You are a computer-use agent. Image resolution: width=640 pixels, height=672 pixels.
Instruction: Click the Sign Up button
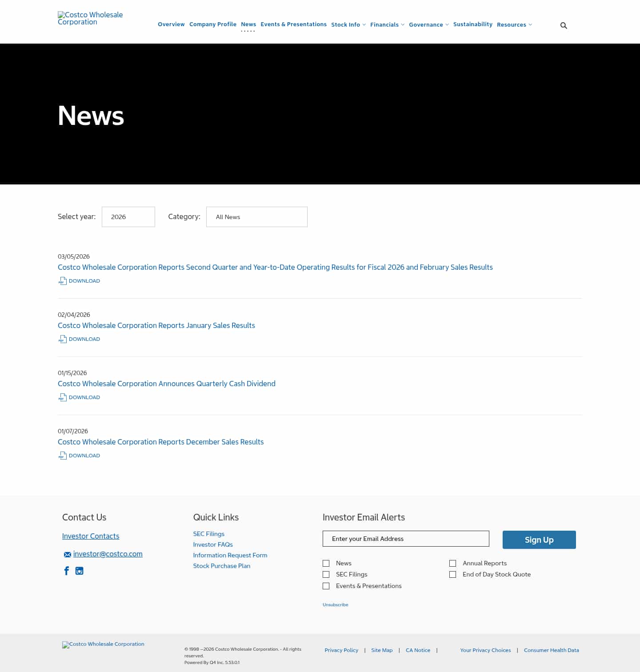[539, 540]
